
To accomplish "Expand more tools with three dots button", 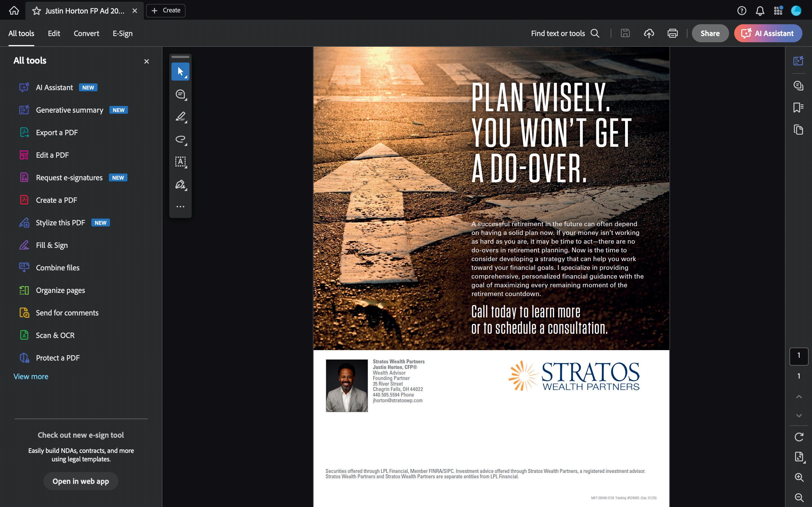I will (180, 206).
